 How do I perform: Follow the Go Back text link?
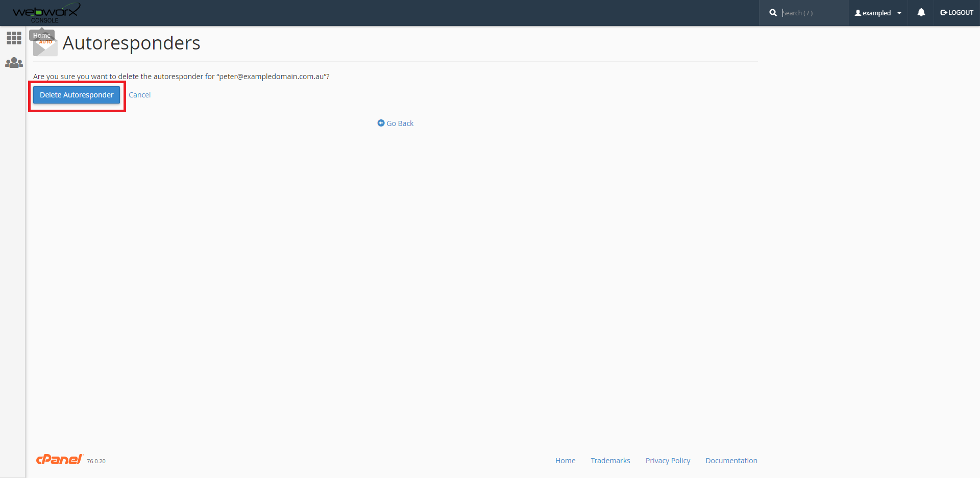click(400, 123)
